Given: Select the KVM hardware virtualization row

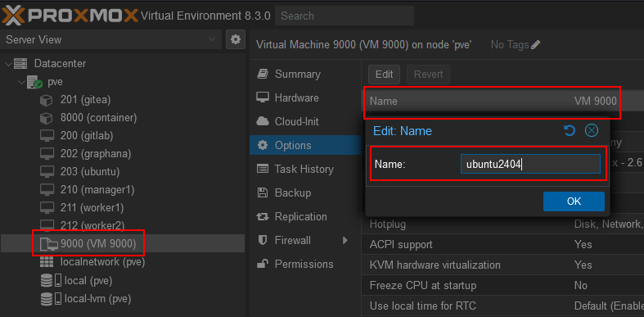Looking at the screenshot, I should click(502, 265).
